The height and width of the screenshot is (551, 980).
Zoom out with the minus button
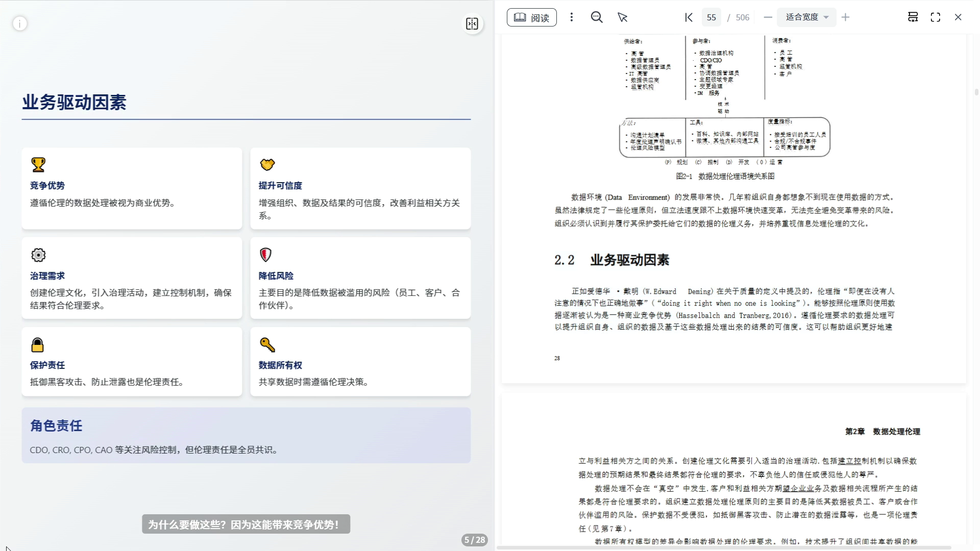pyautogui.click(x=768, y=17)
